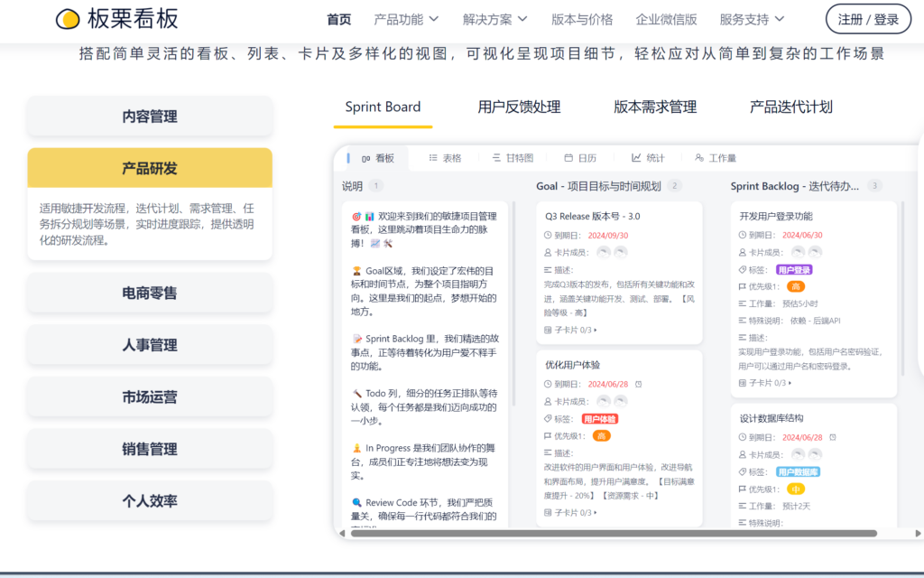The height and width of the screenshot is (578, 924).
Task: Select the 产品研发 category in the sidebar
Action: tap(149, 169)
